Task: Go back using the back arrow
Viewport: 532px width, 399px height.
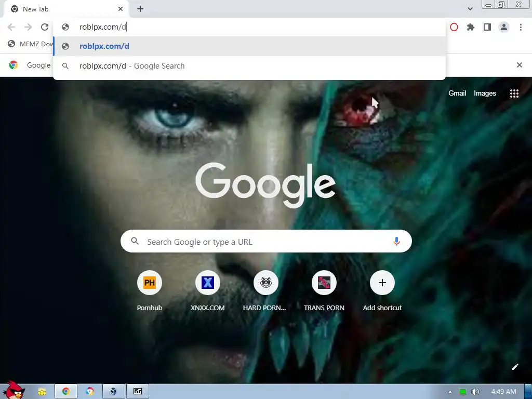Action: coord(11,27)
